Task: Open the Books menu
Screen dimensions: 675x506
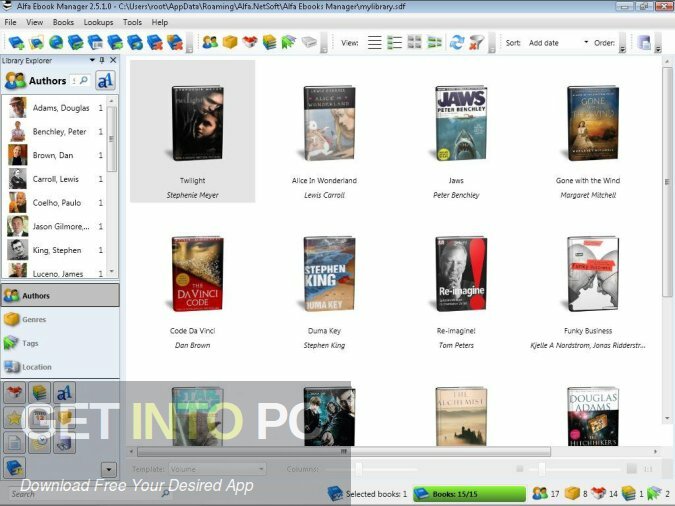Action: coord(63,22)
